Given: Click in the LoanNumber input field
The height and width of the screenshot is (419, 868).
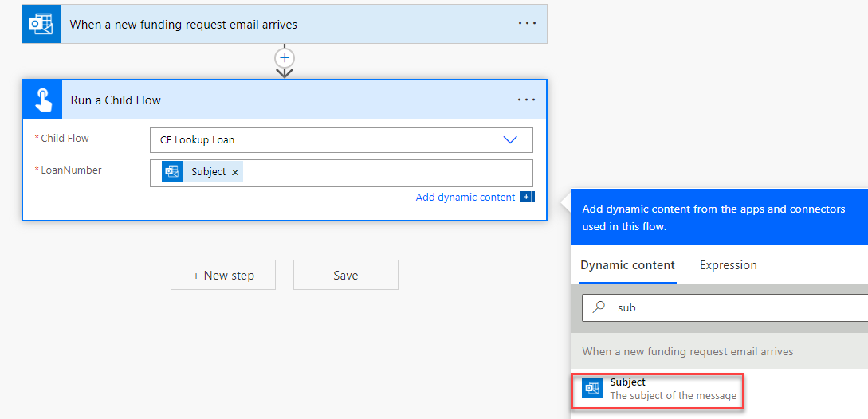Looking at the screenshot, I should point(383,172).
